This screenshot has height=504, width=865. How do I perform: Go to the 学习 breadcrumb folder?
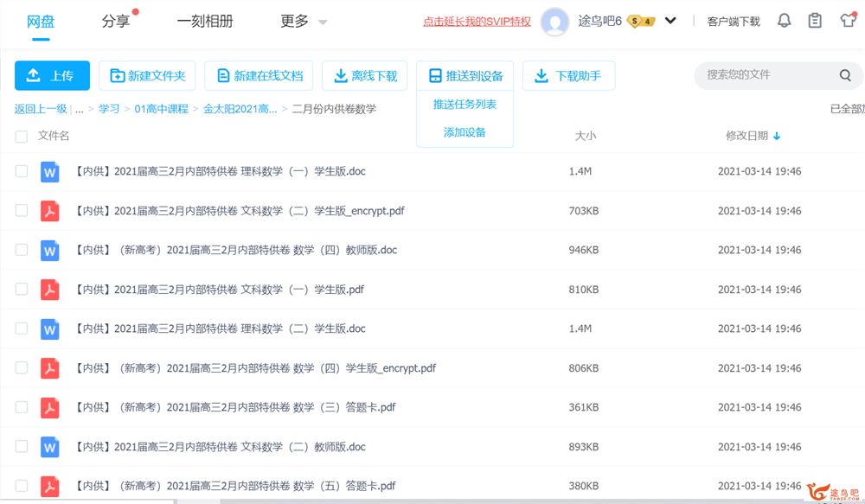click(109, 109)
